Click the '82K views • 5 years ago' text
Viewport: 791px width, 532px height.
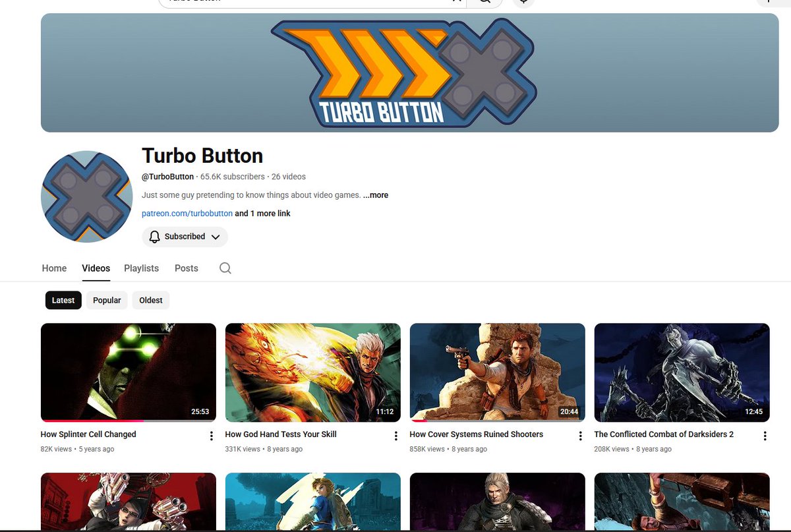point(77,449)
